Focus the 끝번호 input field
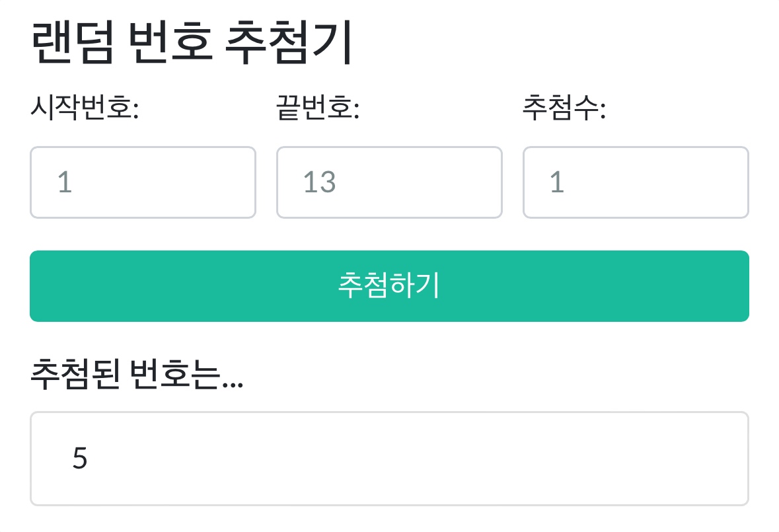The width and height of the screenshot is (779, 532). pyautogui.click(x=389, y=182)
